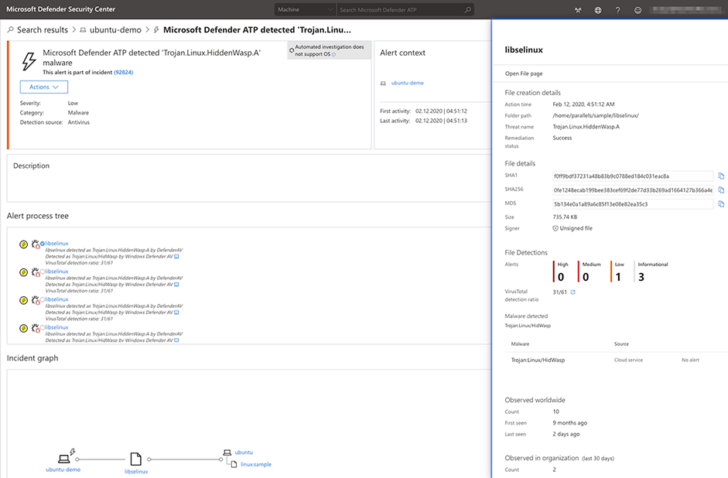Click the MD5 hash text field
The width and height of the screenshot is (728, 478).
[x=632, y=204]
